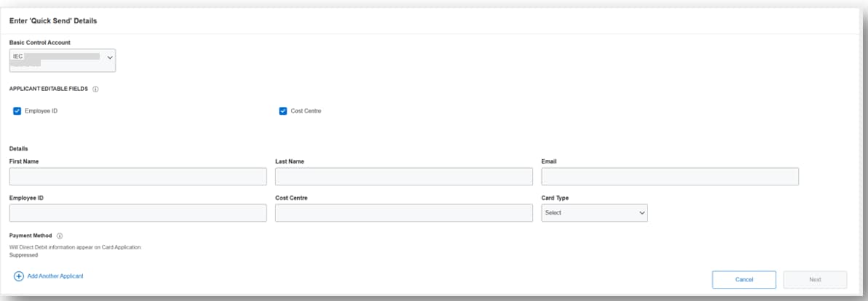Click the Payment Method info icon
The image size is (868, 301).
tap(60, 236)
